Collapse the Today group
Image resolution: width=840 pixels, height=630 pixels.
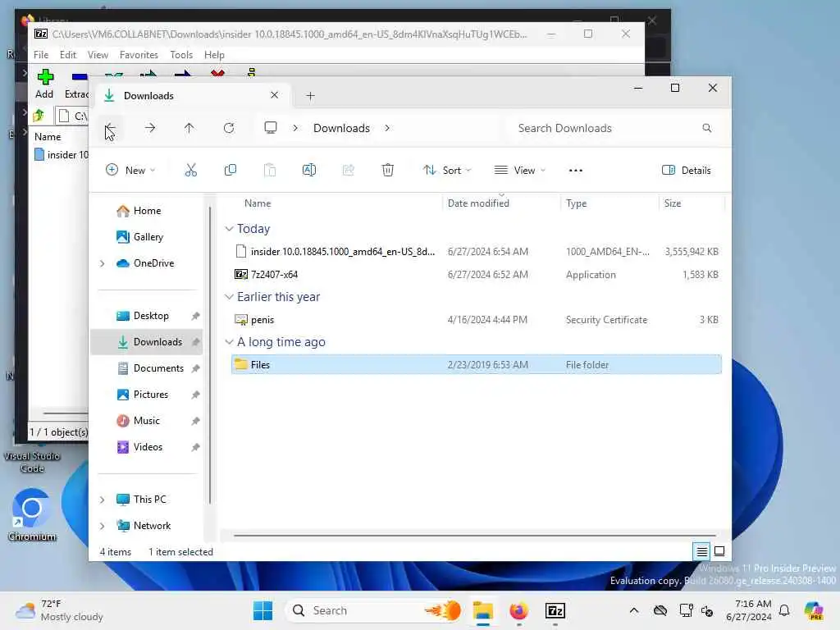(x=229, y=229)
